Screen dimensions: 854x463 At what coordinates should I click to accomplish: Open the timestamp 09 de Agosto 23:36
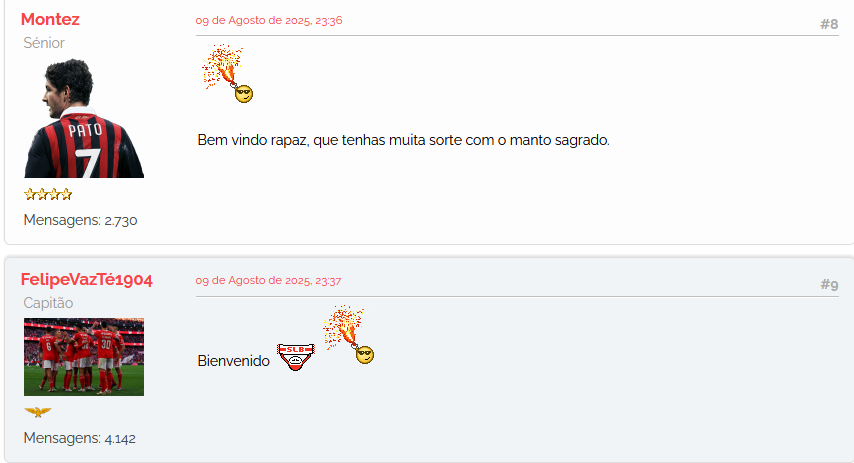pos(269,21)
